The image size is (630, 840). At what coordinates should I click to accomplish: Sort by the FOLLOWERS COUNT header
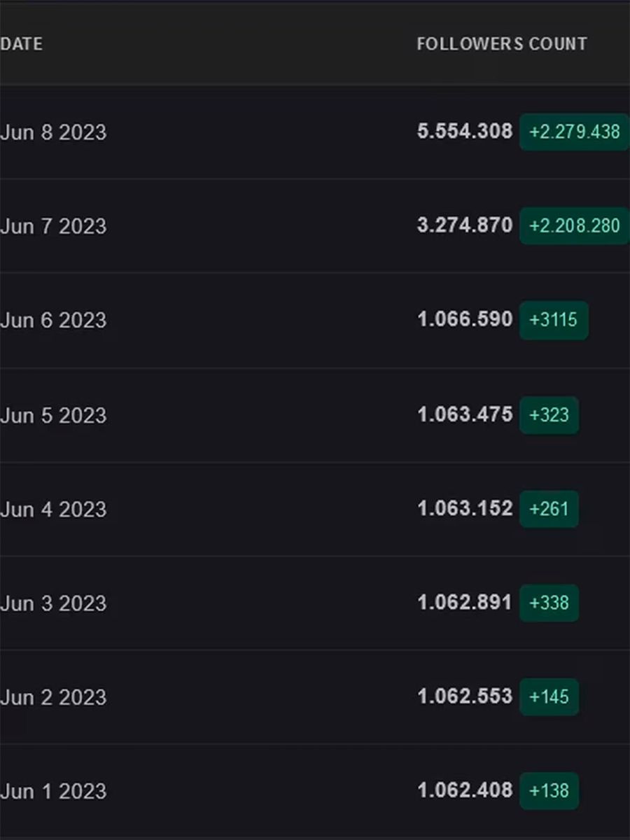coord(501,44)
